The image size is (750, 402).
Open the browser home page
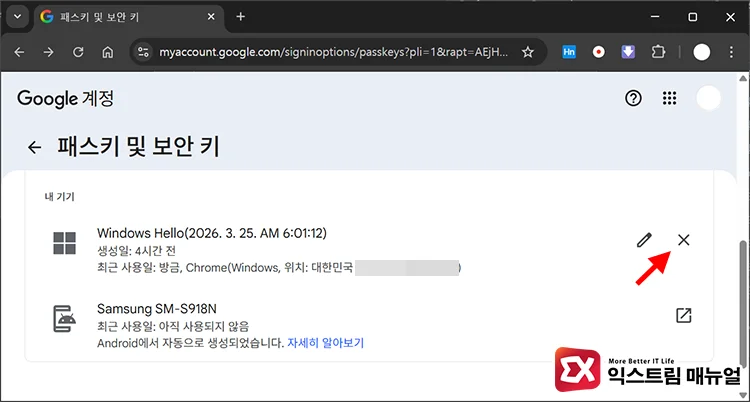click(x=108, y=52)
